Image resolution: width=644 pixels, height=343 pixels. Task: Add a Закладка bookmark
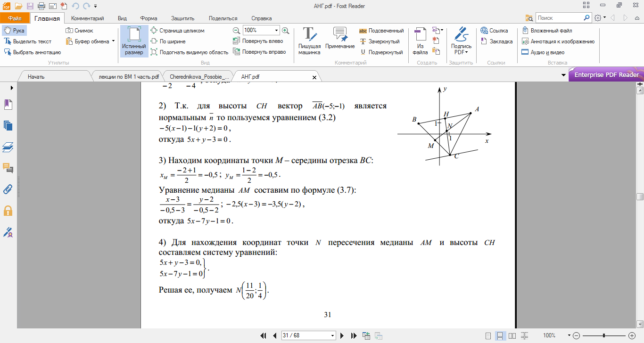point(496,41)
